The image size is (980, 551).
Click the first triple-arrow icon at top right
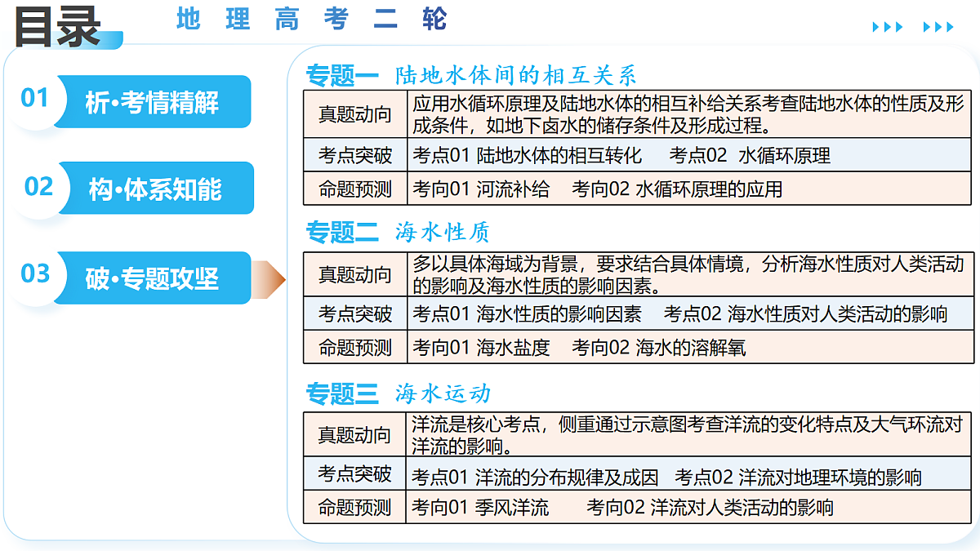[x=888, y=27]
